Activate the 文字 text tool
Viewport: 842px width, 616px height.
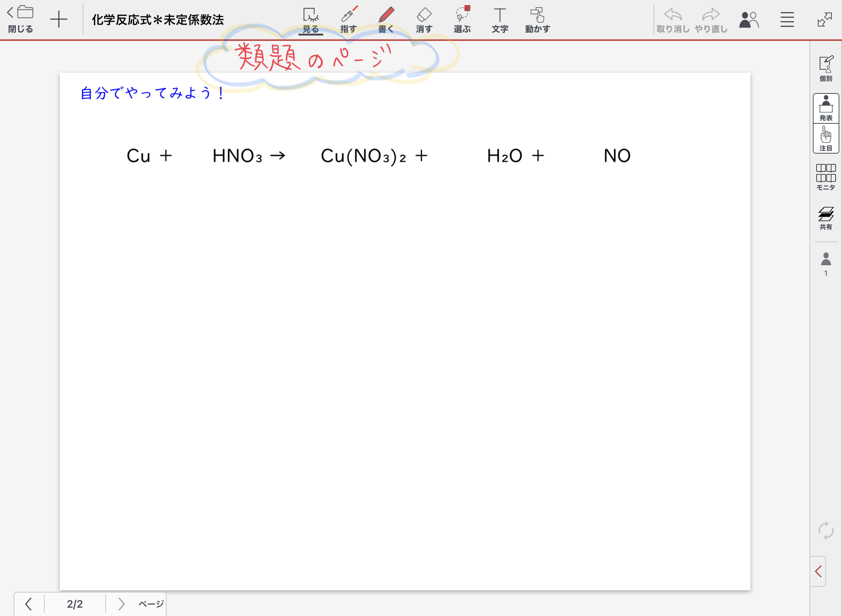(500, 20)
